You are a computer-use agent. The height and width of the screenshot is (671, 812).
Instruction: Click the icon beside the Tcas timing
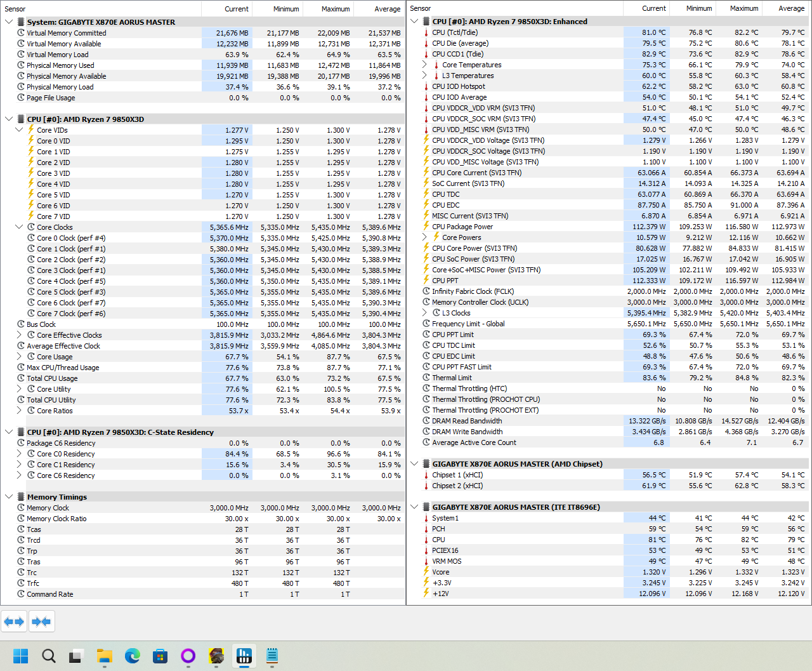pos(21,529)
